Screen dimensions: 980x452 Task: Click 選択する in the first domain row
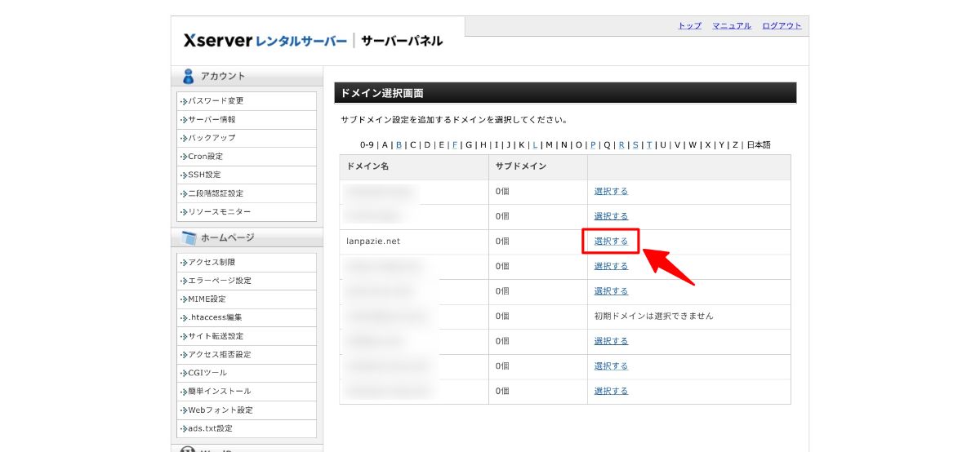pyautogui.click(x=611, y=192)
